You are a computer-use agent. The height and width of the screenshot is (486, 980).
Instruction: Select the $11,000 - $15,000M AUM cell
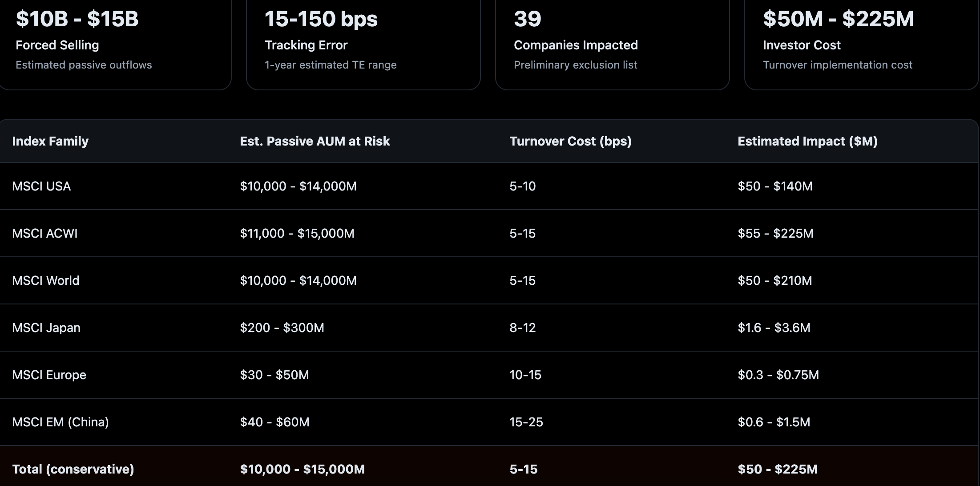[x=297, y=233]
